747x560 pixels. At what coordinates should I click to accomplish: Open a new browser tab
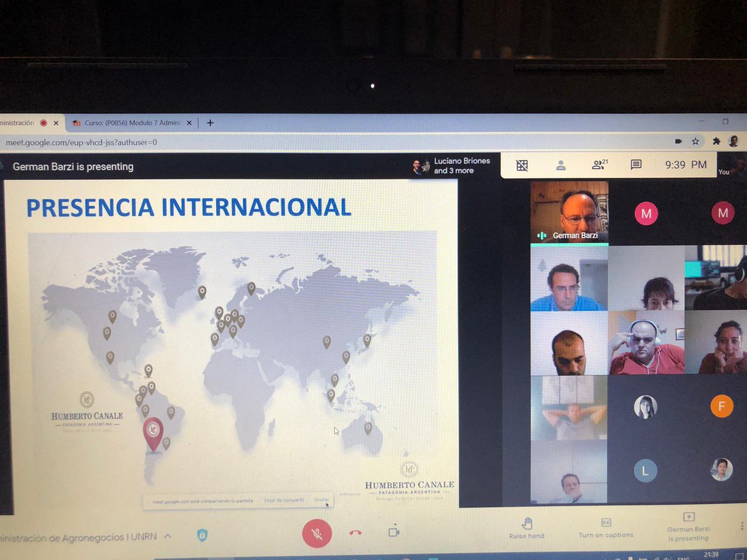coord(210,123)
